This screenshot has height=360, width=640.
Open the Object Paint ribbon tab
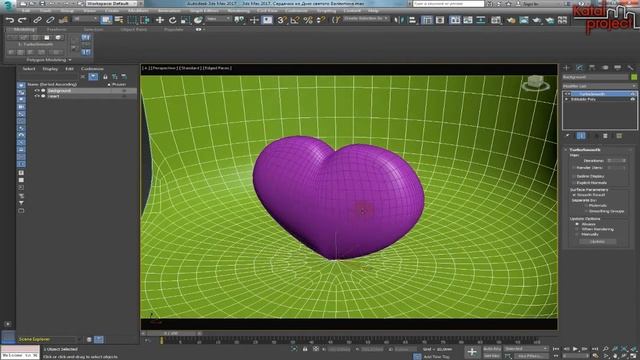pos(133,30)
